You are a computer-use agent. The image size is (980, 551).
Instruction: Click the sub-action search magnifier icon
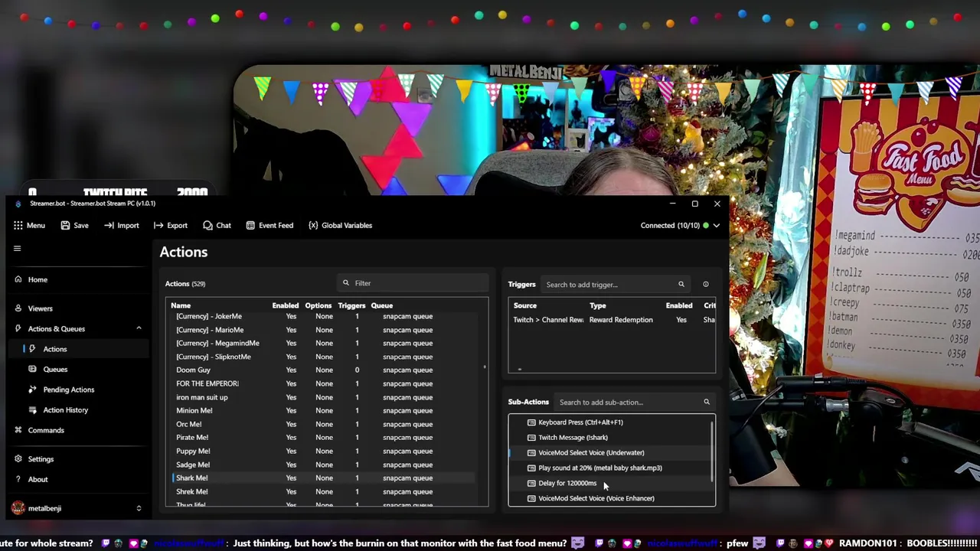coord(707,402)
